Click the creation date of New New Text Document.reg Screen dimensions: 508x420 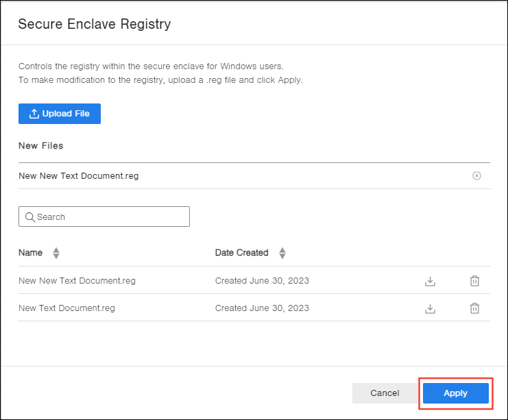point(262,281)
